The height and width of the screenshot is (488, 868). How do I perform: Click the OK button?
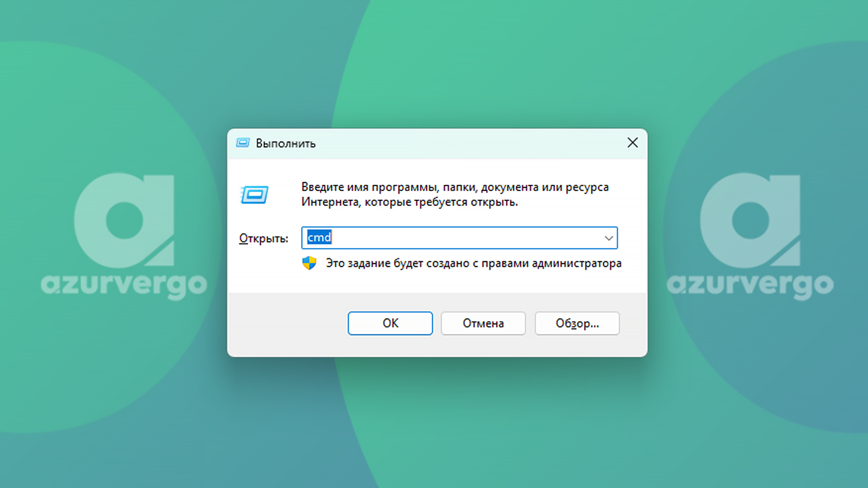pyautogui.click(x=390, y=323)
